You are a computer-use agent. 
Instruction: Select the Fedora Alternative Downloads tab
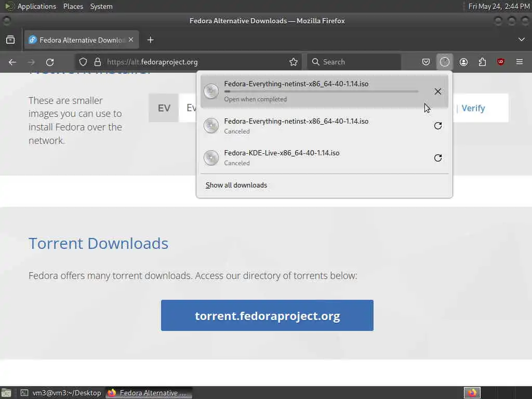(x=82, y=40)
